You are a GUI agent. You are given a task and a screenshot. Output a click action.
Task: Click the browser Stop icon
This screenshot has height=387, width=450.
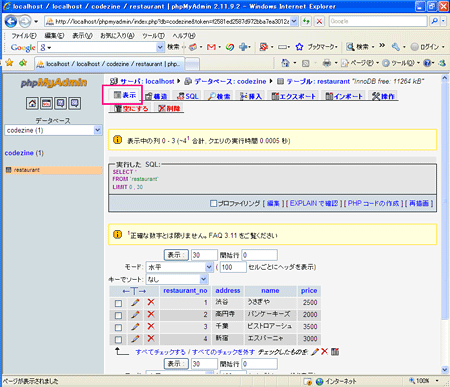(x=319, y=21)
